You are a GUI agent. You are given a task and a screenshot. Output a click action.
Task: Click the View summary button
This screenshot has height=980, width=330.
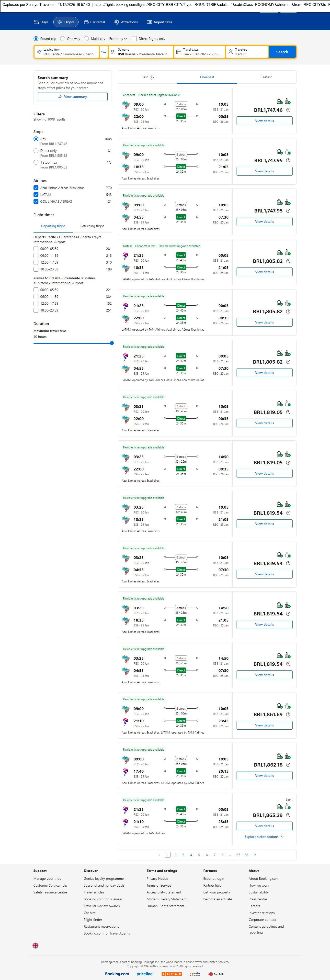pyautogui.click(x=72, y=97)
